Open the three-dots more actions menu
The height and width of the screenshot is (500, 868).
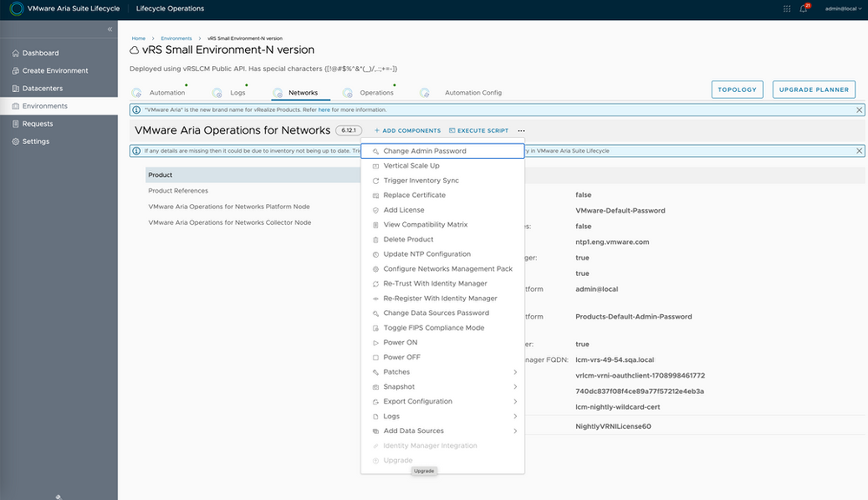click(x=521, y=130)
